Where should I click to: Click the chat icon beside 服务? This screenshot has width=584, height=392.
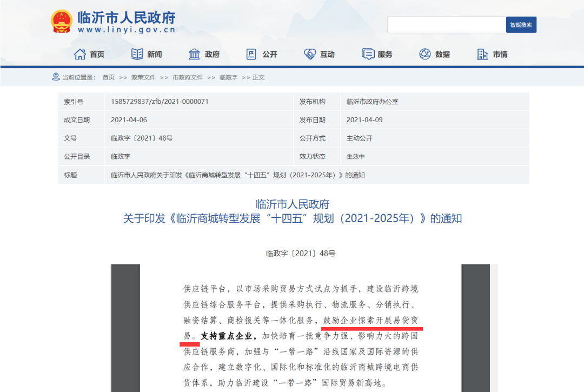tap(368, 54)
